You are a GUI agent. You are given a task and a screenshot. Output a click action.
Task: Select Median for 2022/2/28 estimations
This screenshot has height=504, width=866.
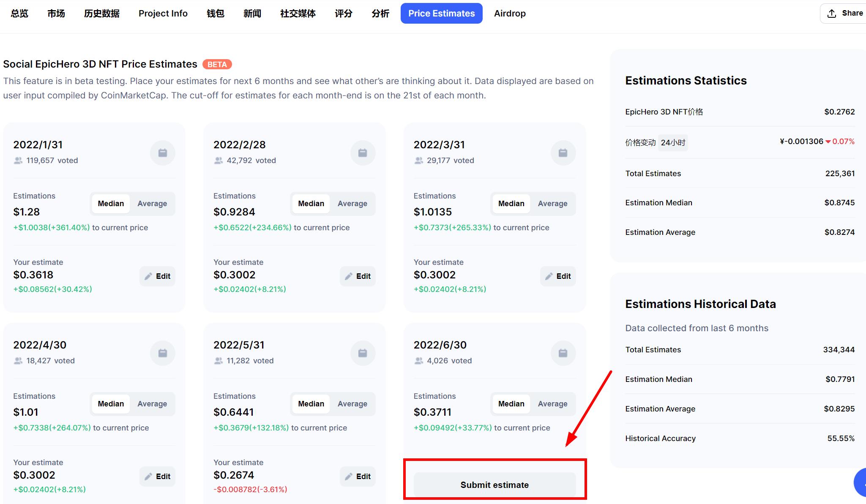tap(311, 204)
